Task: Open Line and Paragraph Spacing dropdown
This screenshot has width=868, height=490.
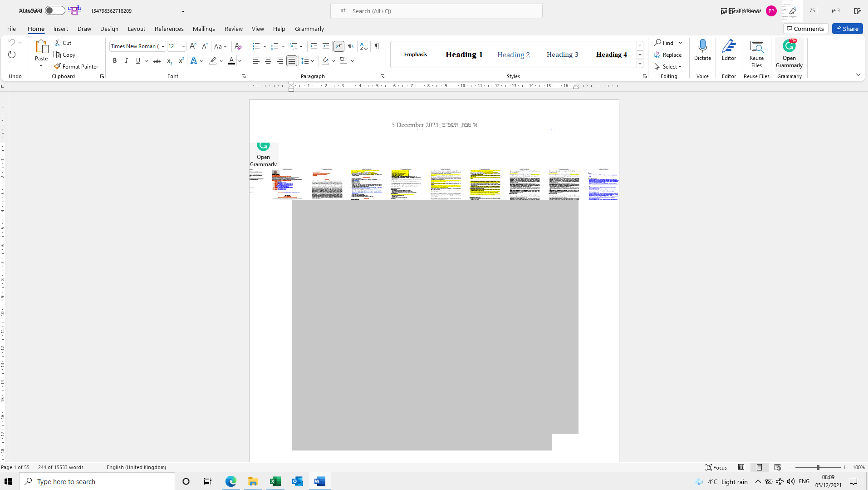Action: coord(308,60)
